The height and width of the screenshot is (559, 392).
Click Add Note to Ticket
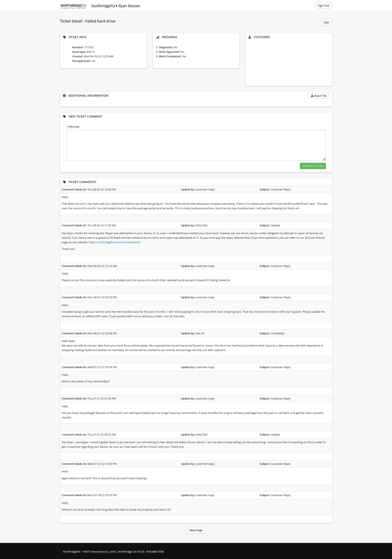point(313,166)
